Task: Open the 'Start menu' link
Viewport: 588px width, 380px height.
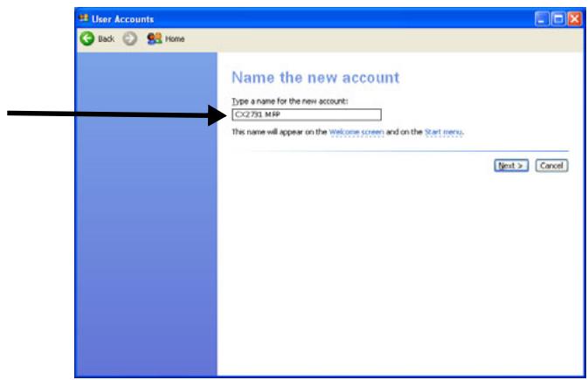Action: pos(443,132)
